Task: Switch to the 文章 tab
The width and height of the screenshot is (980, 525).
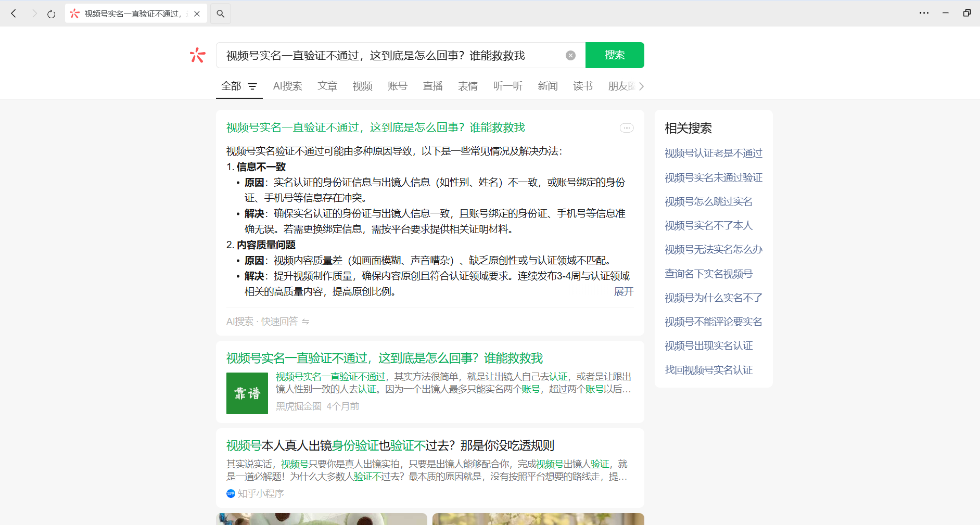Action: [x=327, y=86]
